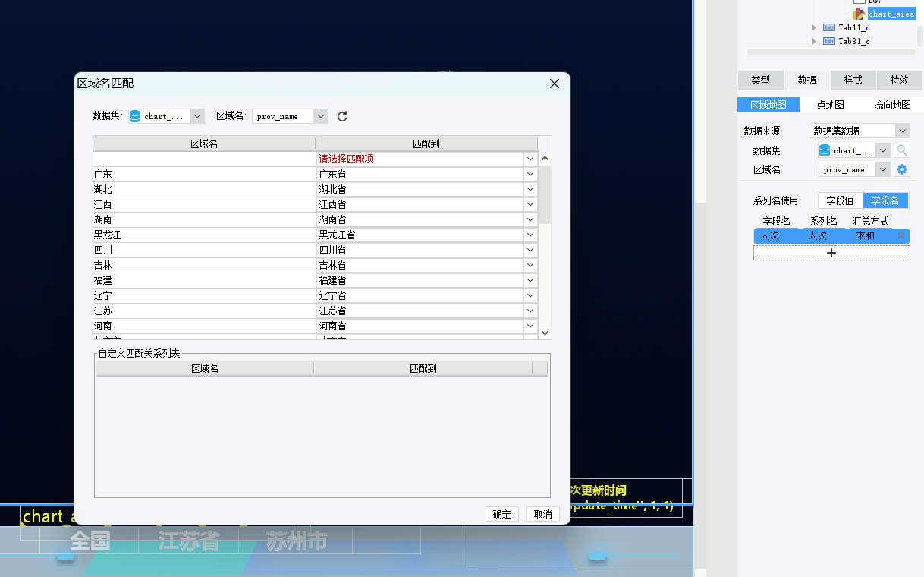Preview dataset with the magnifier icon
Screen dimensions: 924x577
(901, 150)
